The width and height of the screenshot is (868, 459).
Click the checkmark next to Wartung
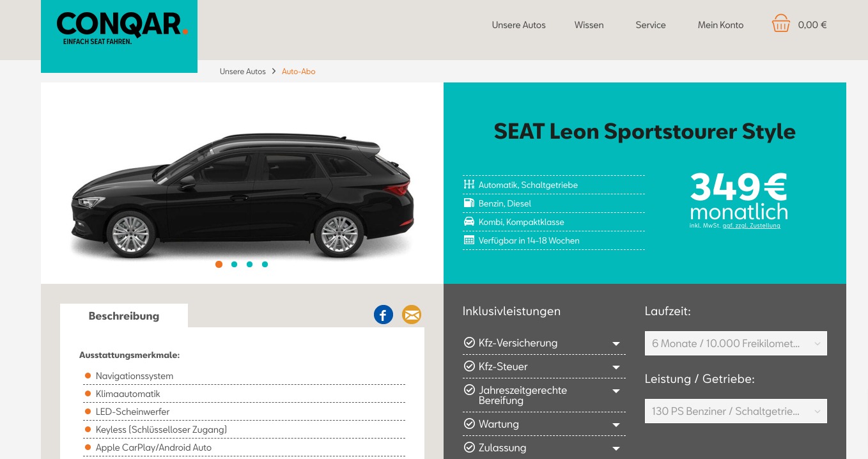click(x=469, y=424)
